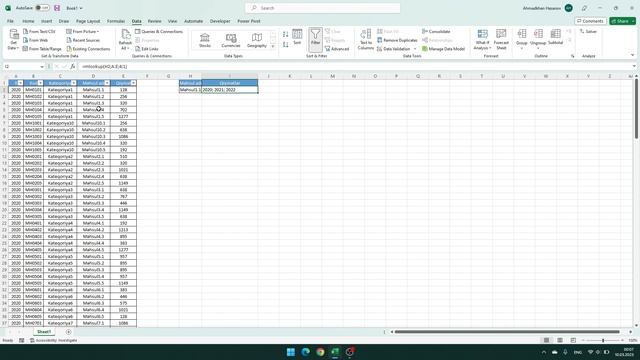Click the Refresh All icon
This screenshot has width=640, height=360.
pyautogui.click(x=125, y=34)
